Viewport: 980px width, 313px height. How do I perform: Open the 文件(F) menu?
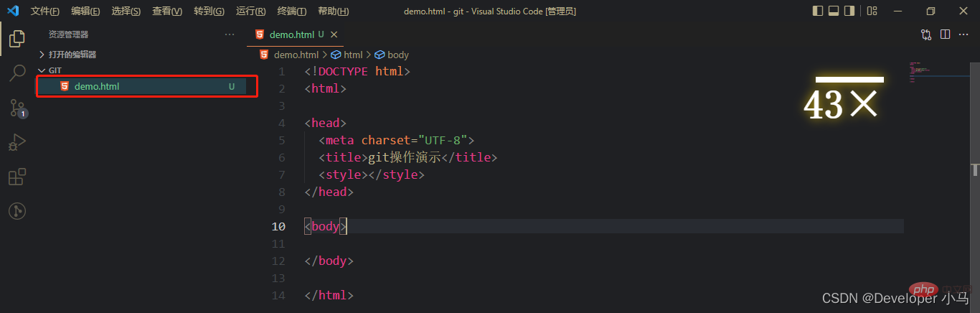point(45,11)
